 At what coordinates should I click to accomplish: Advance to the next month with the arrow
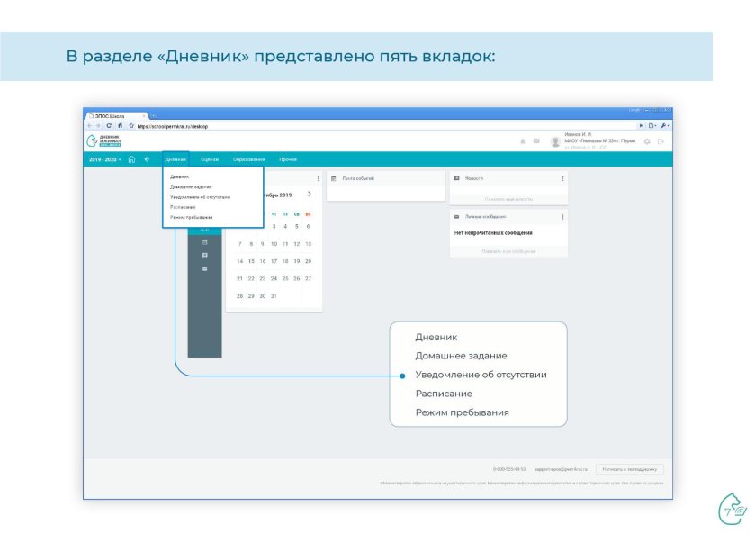[x=310, y=195]
